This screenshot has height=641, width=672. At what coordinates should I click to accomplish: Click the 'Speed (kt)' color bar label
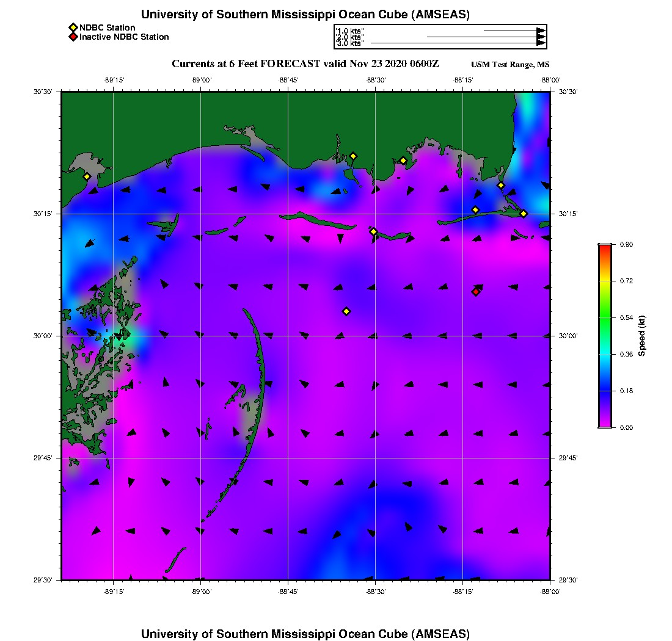coord(641,336)
